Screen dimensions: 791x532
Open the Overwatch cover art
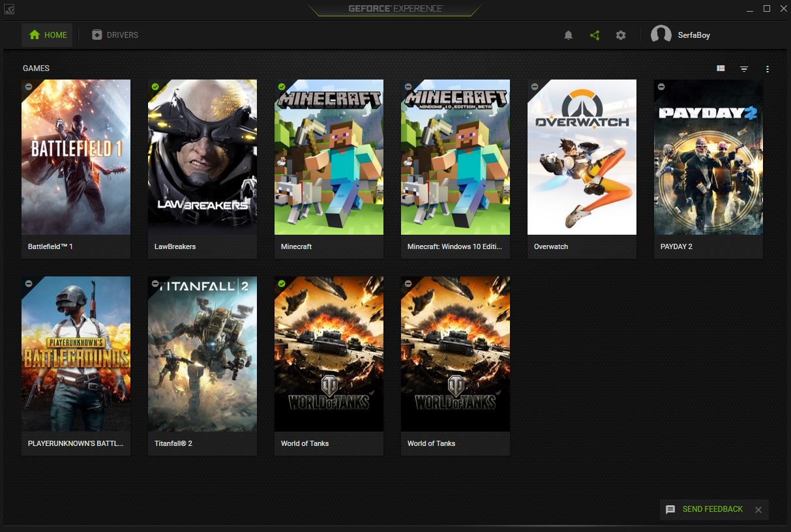pyautogui.click(x=582, y=157)
